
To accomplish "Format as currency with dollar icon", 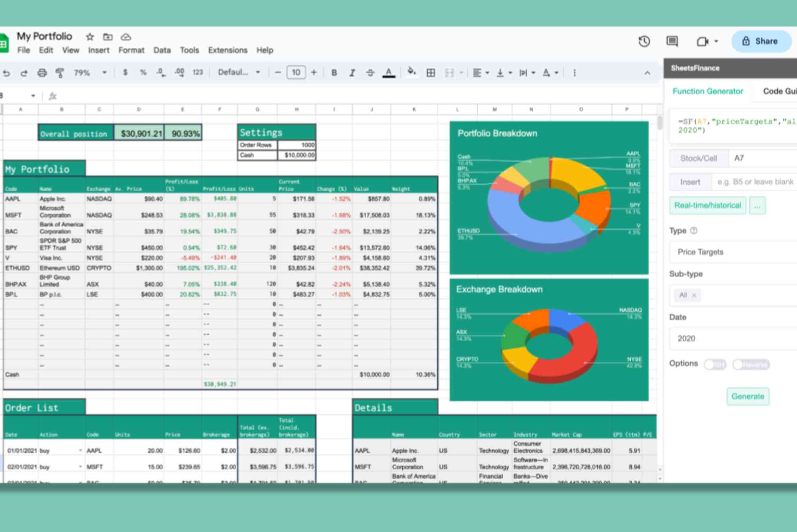I will point(125,73).
